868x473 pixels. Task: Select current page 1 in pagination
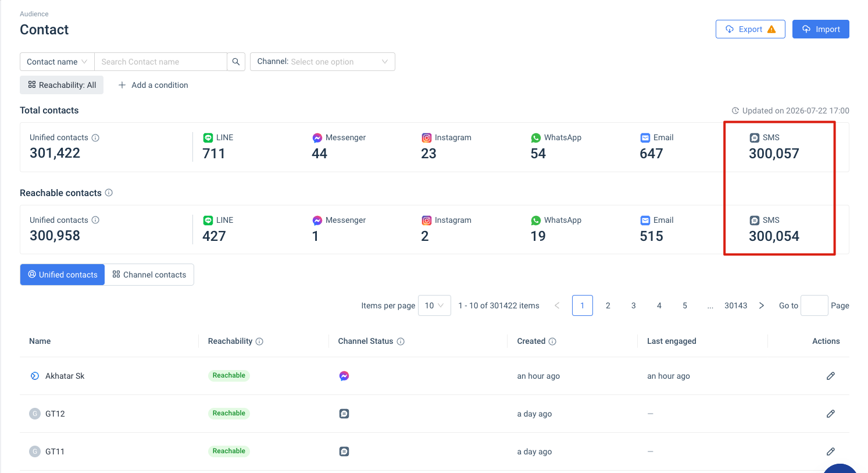click(583, 305)
